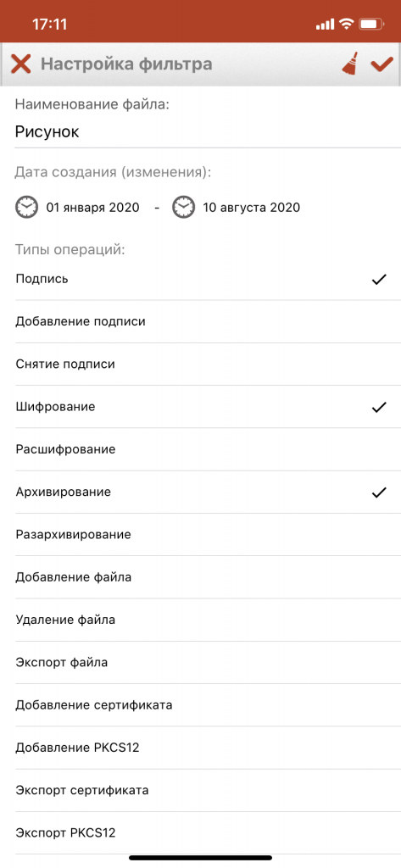Tap the Экспорт PKCS12 row

[200, 833]
